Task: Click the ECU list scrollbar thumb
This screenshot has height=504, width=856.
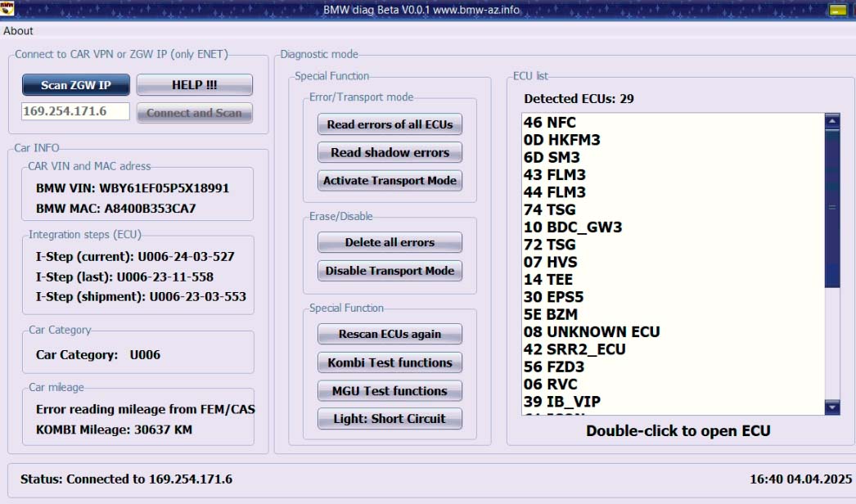Action: pyautogui.click(x=832, y=208)
